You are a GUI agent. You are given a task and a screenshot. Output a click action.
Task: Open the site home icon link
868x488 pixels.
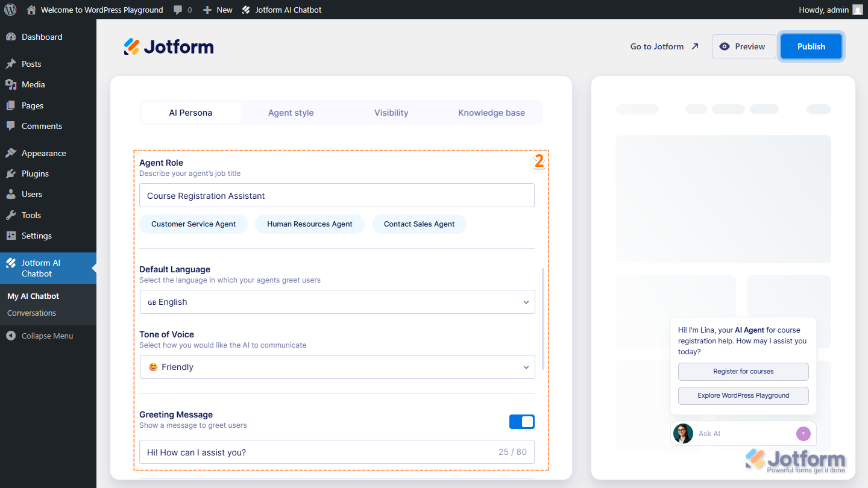coord(32,10)
